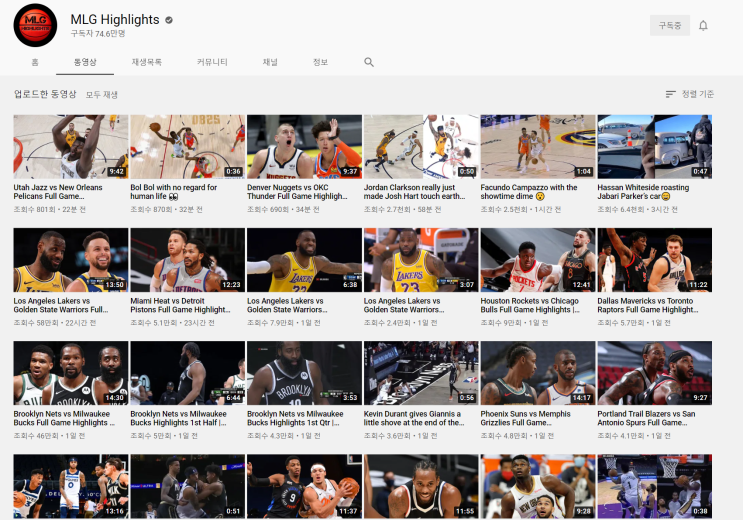Open Lakers vs Warriors 13:50 video thumbnail
This screenshot has width=743, height=520.
pyautogui.click(x=71, y=260)
